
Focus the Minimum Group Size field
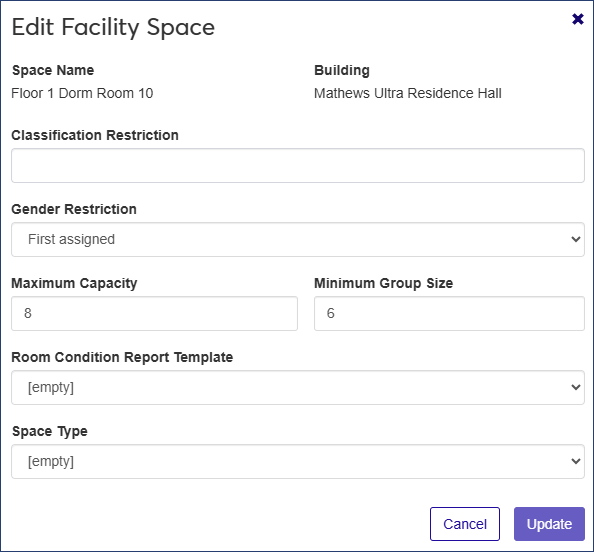449,313
